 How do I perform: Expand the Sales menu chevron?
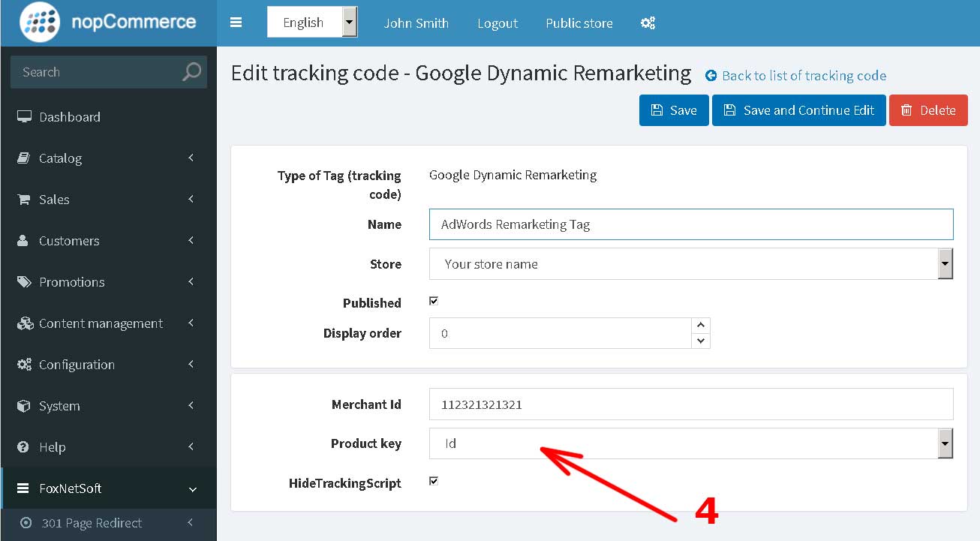(191, 199)
